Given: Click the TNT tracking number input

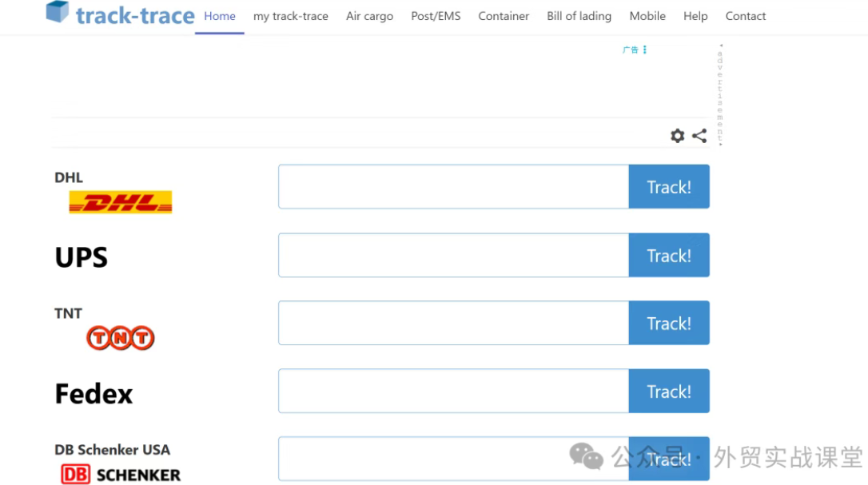Looking at the screenshot, I should click(x=453, y=323).
